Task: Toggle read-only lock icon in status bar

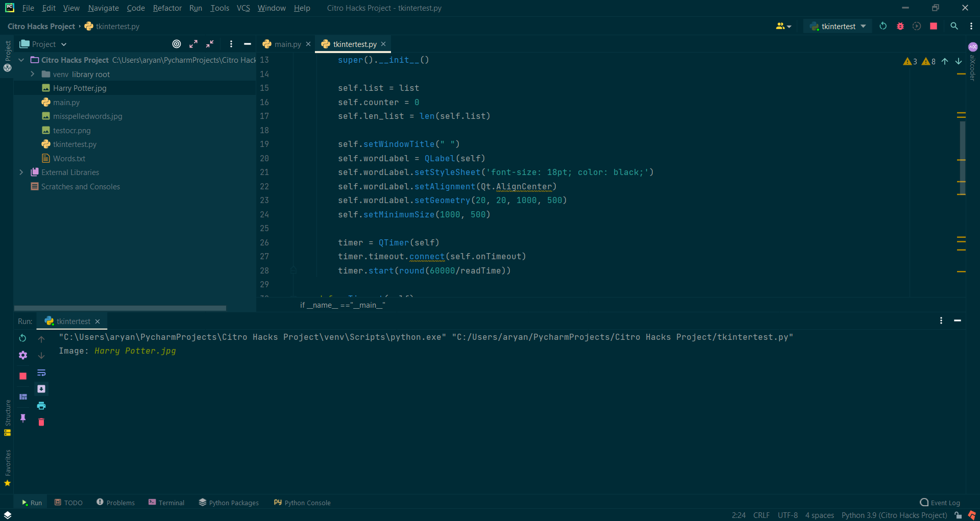Action: 958,515
